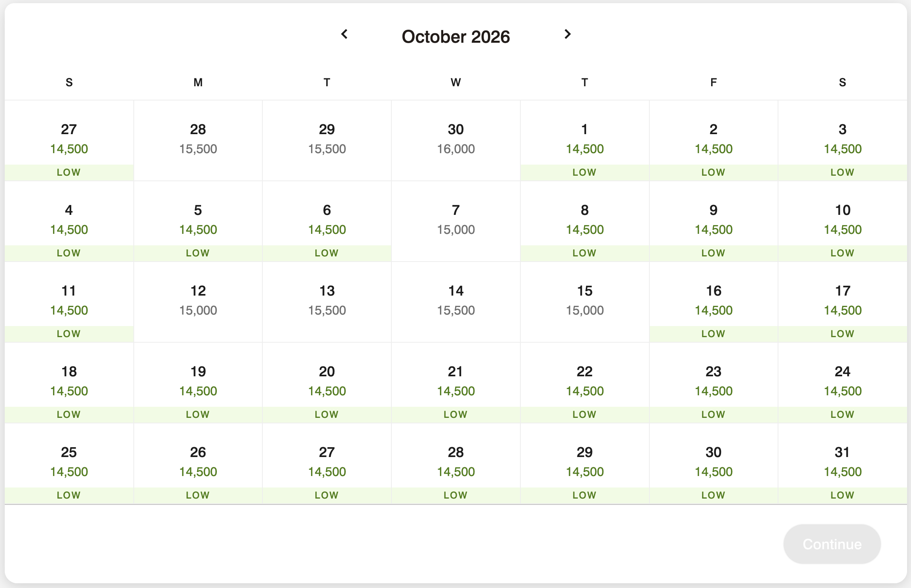Select October 24 in the Saturday column
The height and width of the screenshot is (588, 911).
[x=842, y=382]
